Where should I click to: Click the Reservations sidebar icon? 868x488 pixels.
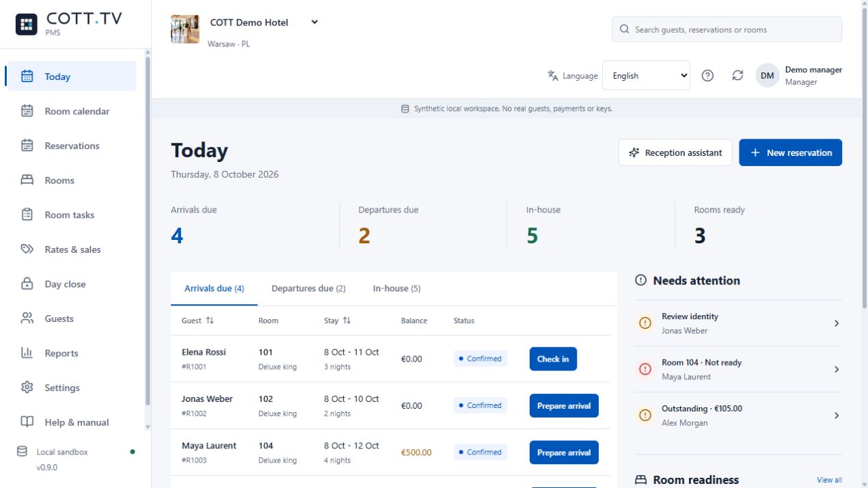pos(27,146)
